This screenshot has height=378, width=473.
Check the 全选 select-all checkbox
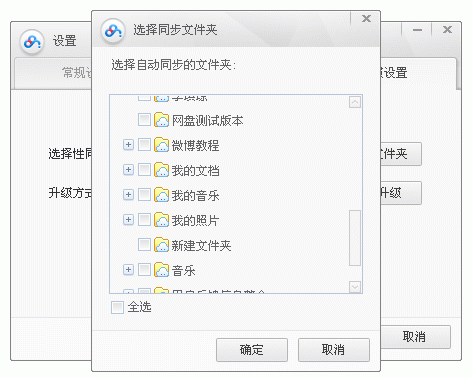(117, 307)
